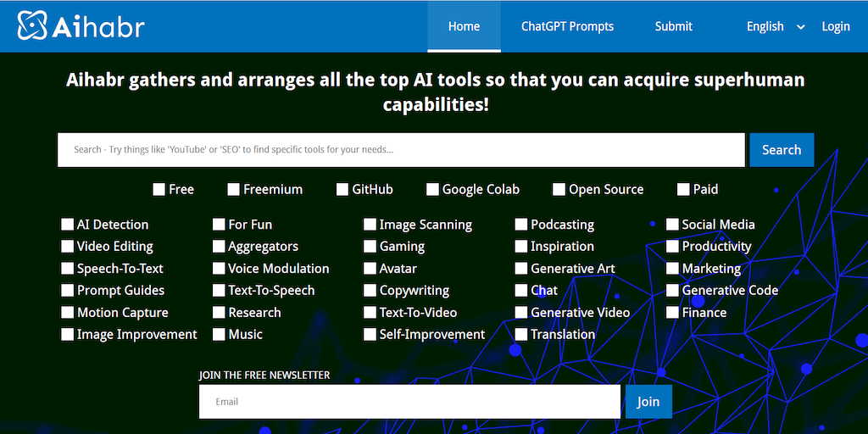Check the Paid pricing filter
The width and height of the screenshot is (868, 434).
(683, 189)
